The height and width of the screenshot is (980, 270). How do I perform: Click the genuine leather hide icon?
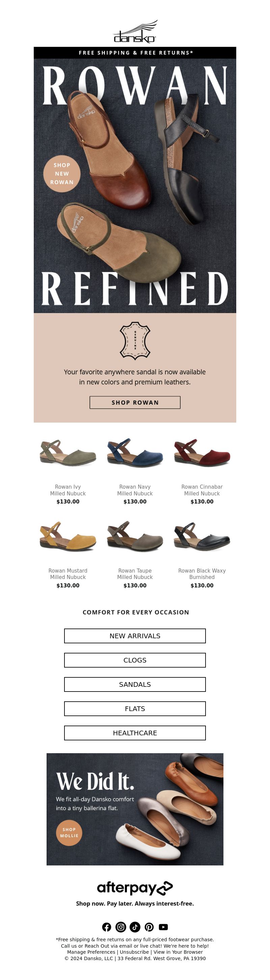[x=135, y=340]
